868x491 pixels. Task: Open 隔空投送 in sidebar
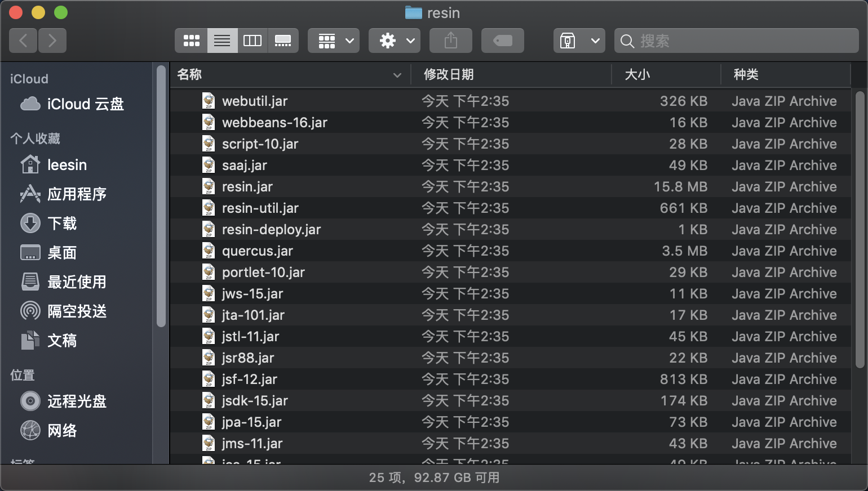coord(63,311)
